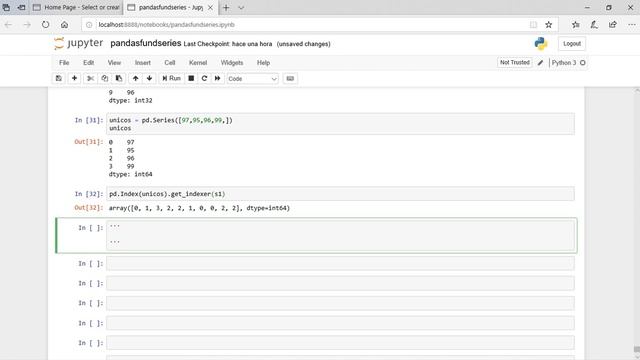This screenshot has height=360, width=640.
Task: Open the favorites hub icon
Action: tap(576, 25)
